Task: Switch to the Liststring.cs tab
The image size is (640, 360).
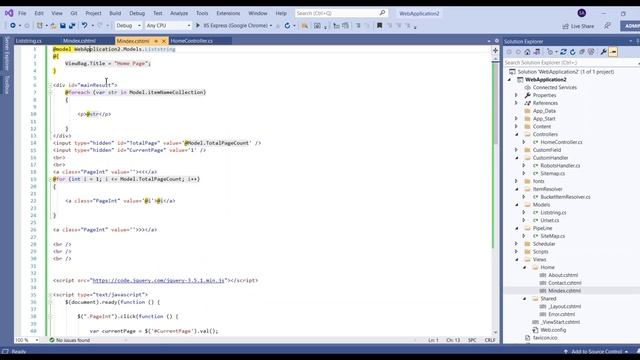Action: coord(29,41)
